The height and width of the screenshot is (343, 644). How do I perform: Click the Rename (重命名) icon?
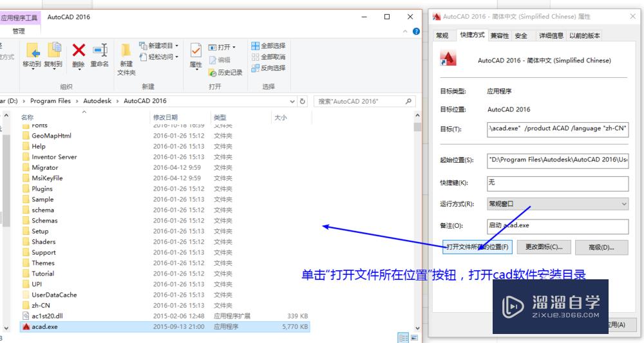click(x=100, y=50)
